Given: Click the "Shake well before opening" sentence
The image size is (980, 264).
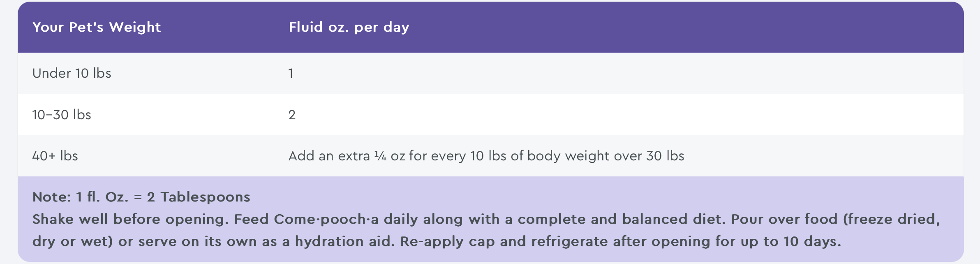Looking at the screenshot, I should point(130,219).
